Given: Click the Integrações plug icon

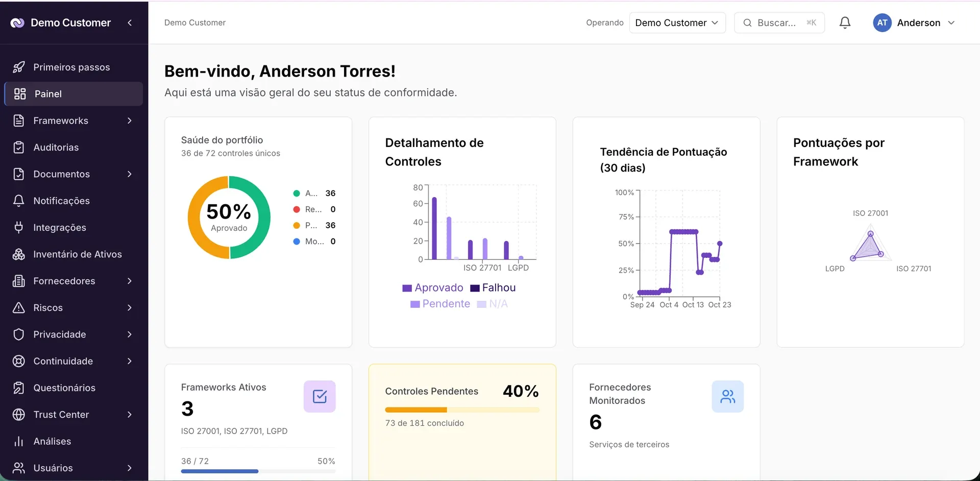Looking at the screenshot, I should point(19,227).
